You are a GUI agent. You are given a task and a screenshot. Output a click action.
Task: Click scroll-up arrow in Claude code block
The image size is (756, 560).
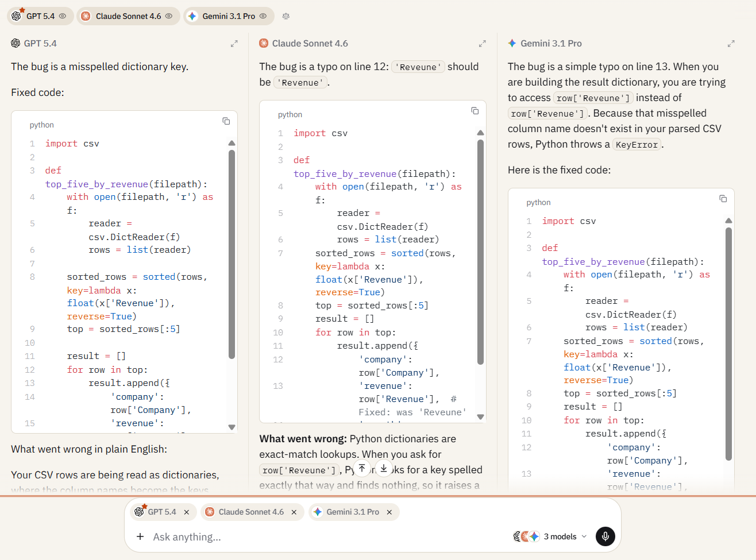(480, 133)
